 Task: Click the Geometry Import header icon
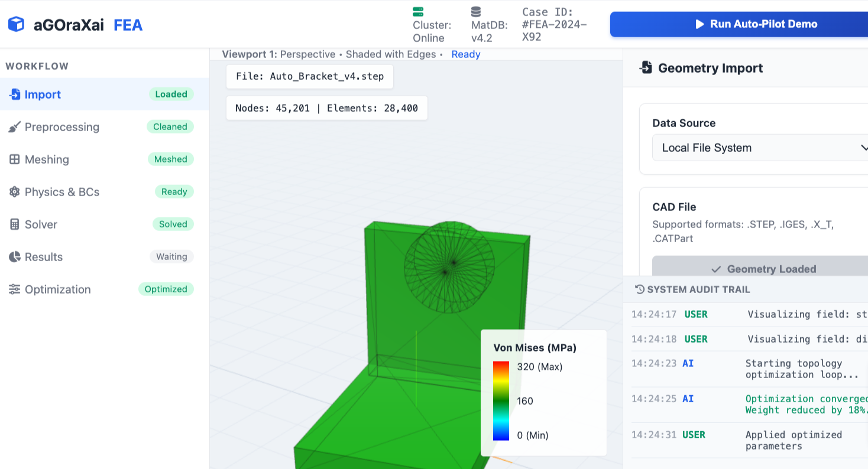[646, 68]
